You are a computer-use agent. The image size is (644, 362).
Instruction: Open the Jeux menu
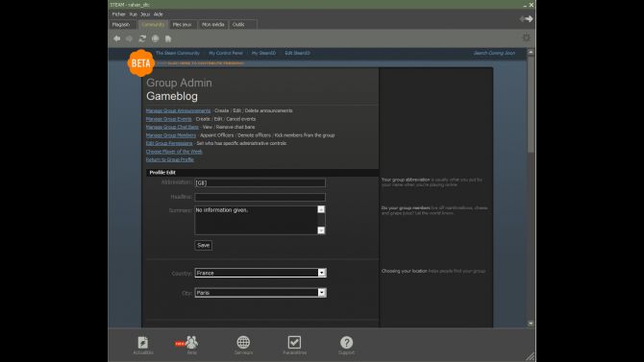click(145, 14)
